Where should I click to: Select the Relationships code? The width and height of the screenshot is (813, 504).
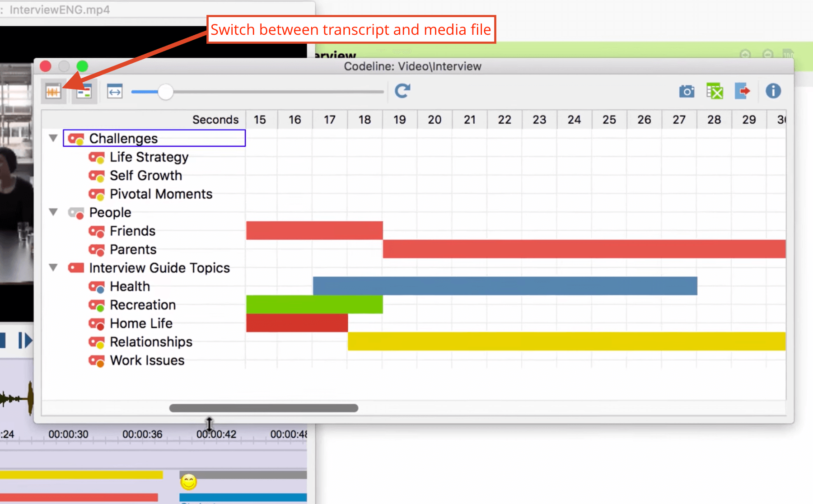click(x=151, y=342)
